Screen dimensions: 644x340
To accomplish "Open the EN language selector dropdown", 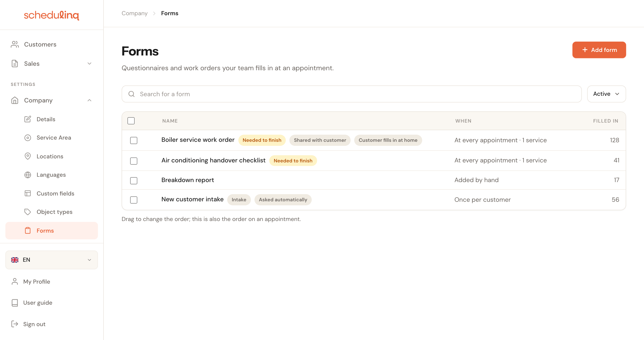I will [51, 260].
